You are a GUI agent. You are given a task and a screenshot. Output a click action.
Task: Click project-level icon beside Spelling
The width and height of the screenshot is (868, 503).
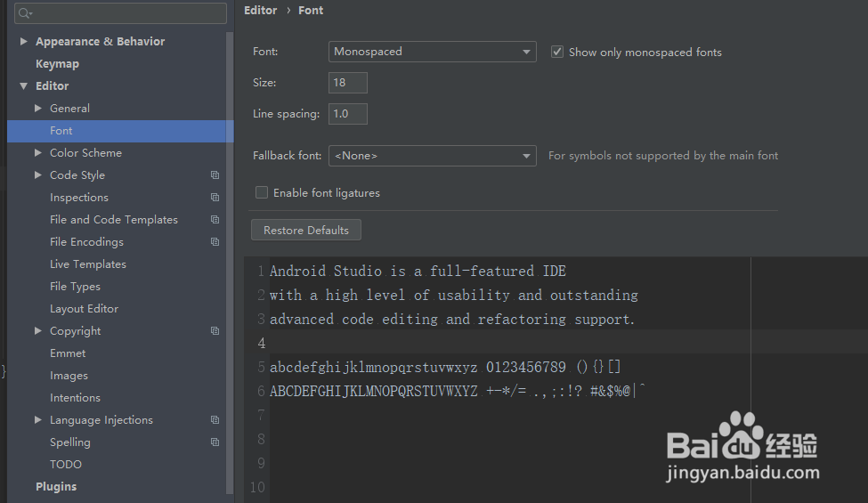tap(215, 442)
